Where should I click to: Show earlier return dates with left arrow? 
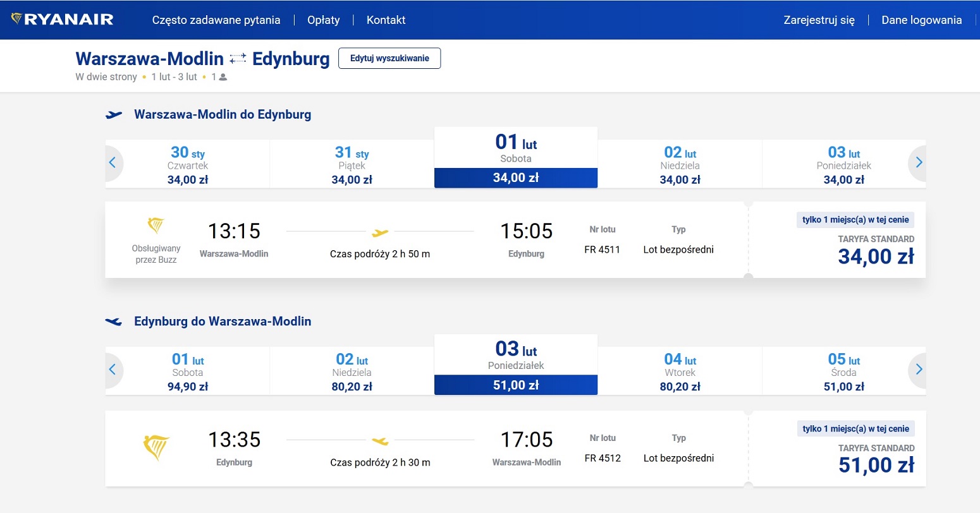pyautogui.click(x=113, y=369)
